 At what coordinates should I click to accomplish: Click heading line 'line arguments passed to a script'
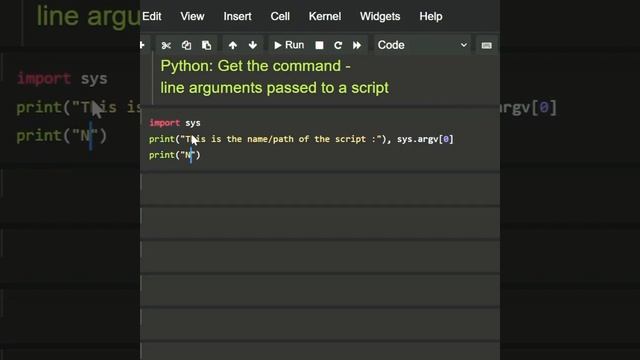(x=274, y=88)
